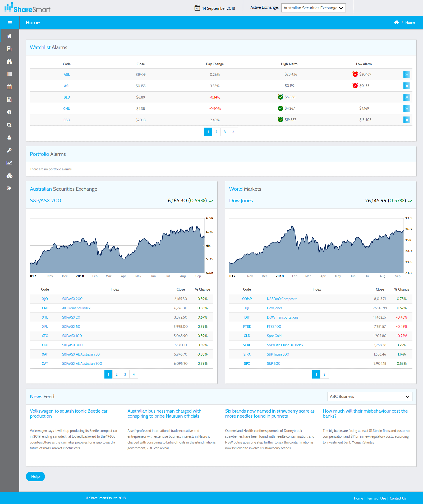
Task: Go to ASX index table page 4
Action: 134,374
